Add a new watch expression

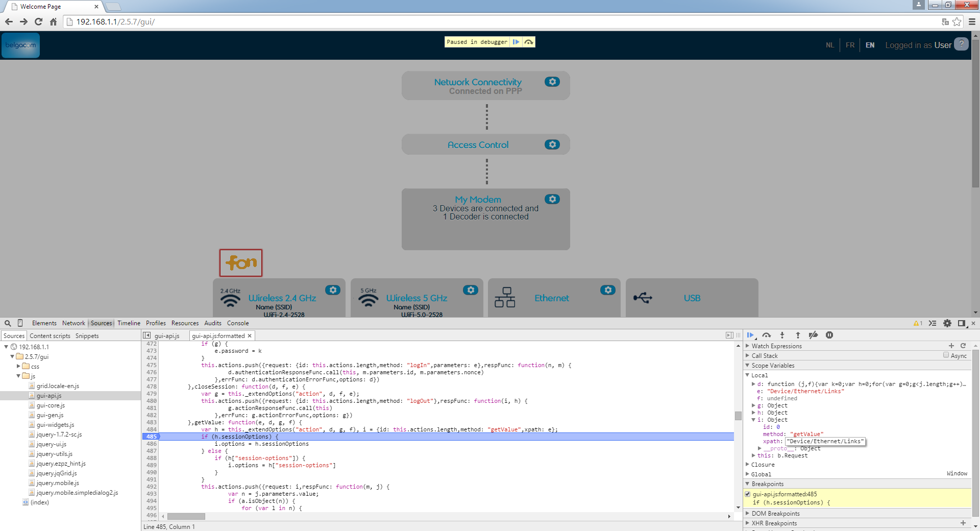pos(951,346)
